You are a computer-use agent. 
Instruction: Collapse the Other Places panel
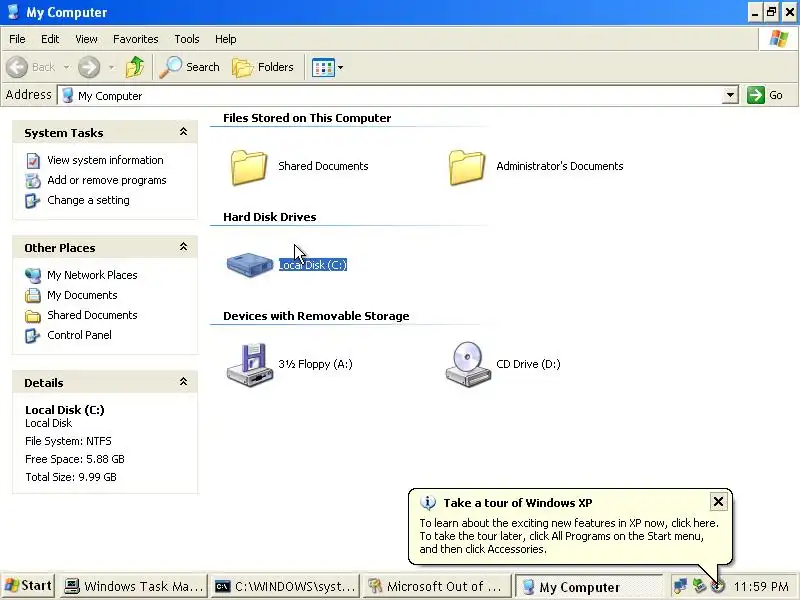(x=184, y=247)
